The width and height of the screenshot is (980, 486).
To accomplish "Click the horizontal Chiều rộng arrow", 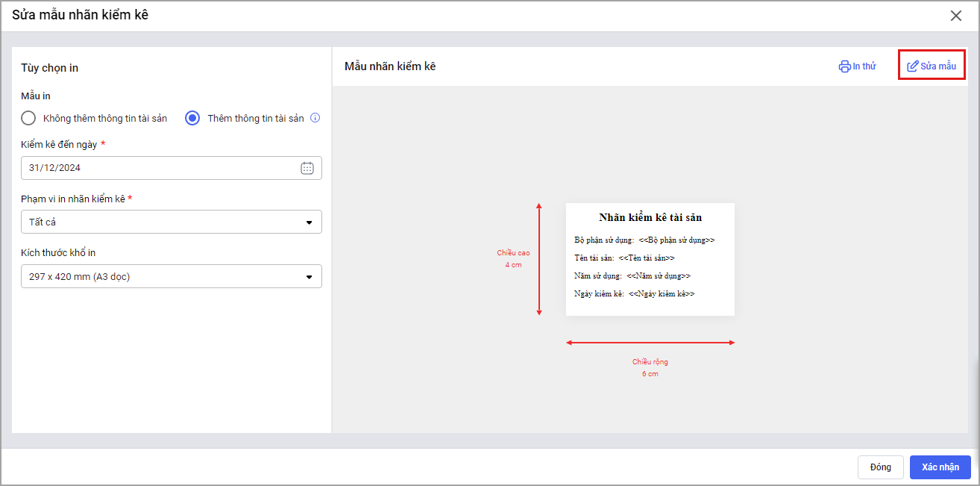I will [x=650, y=343].
